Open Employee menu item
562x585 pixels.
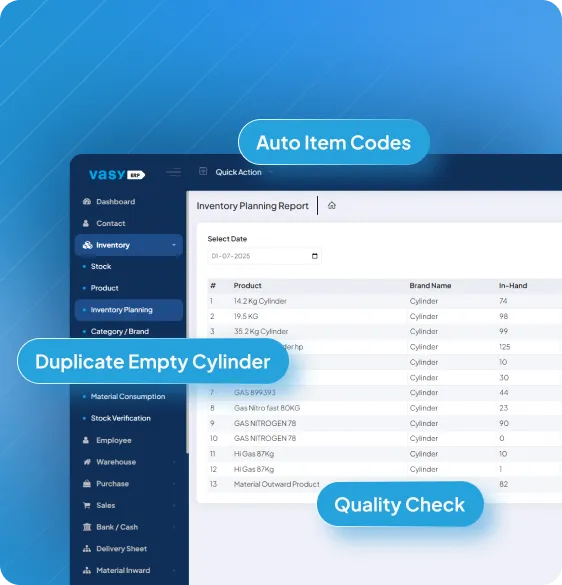[x=114, y=440]
